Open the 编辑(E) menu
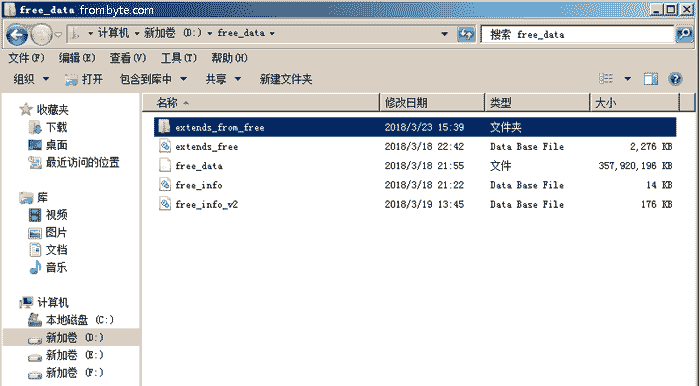 point(77,58)
